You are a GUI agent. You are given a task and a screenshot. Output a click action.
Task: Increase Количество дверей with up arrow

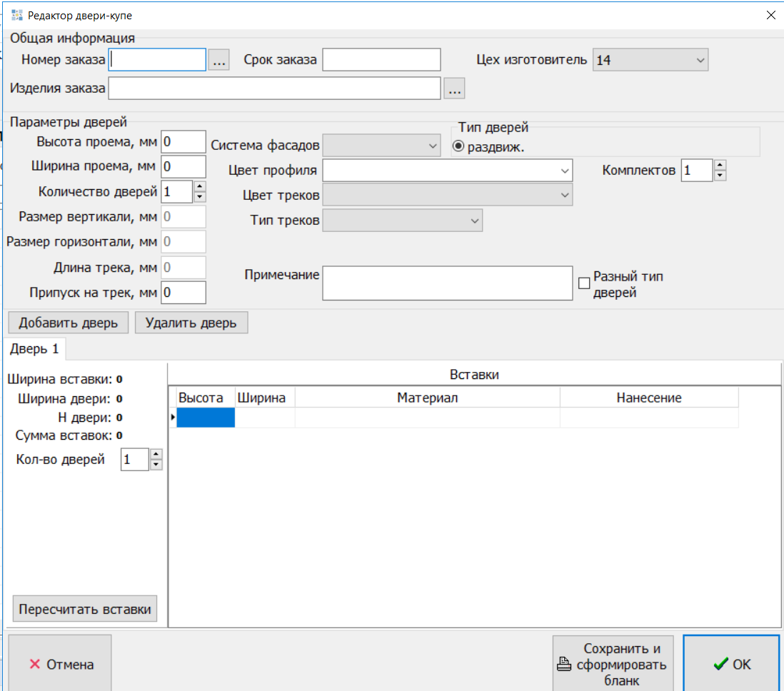[200, 187]
